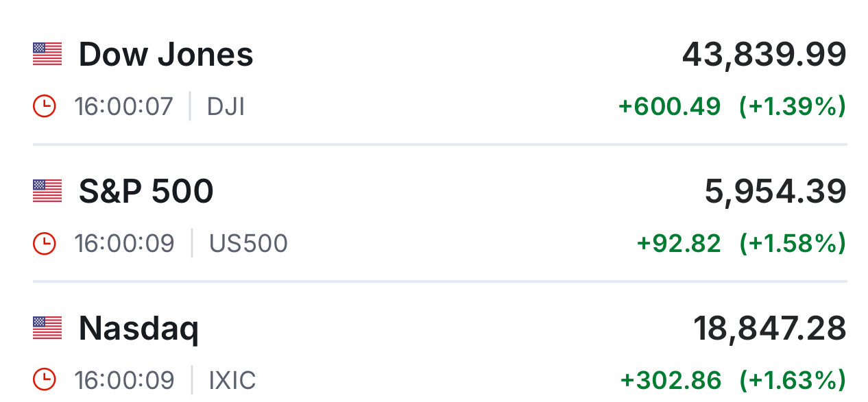Click the red clock icon for Dow Jones

pos(44,107)
